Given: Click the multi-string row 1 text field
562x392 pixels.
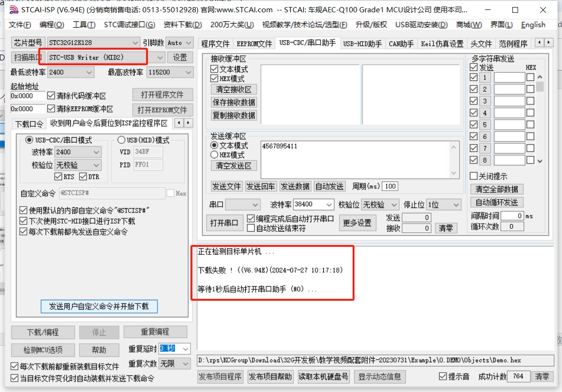Looking at the screenshot, I should point(510,78).
